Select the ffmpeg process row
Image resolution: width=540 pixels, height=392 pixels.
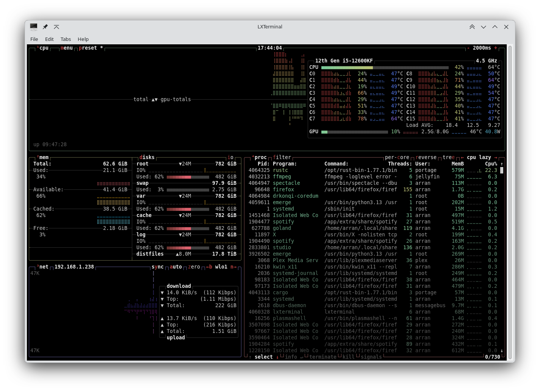(x=373, y=177)
